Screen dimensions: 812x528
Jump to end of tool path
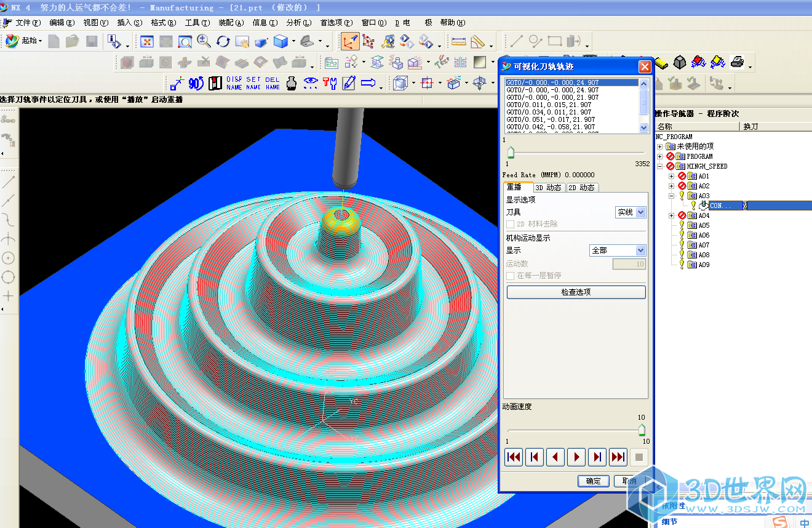pos(618,457)
